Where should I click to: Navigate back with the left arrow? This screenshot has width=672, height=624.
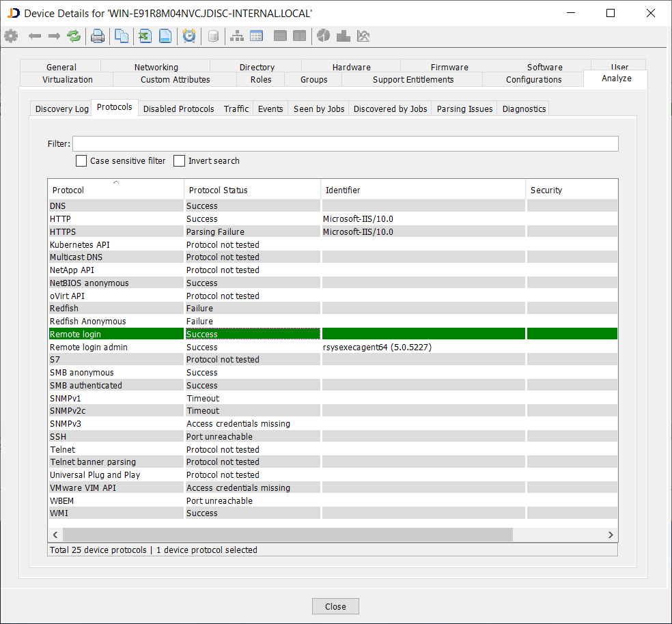click(x=35, y=36)
